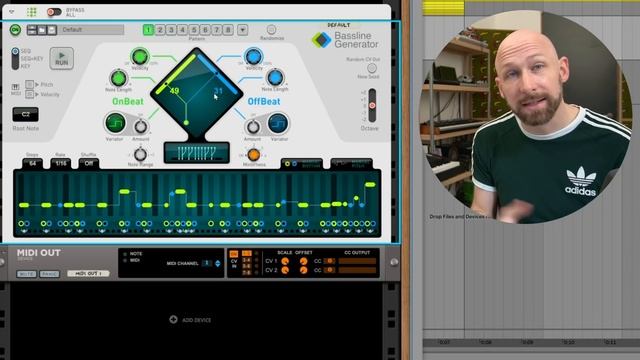Click the Note Range knob

[x=140, y=154]
